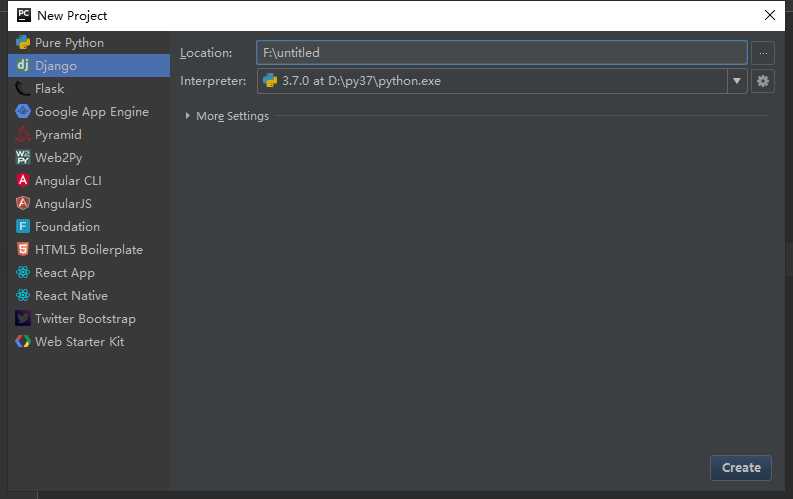
Task: Close the New Project dialog
Action: (770, 15)
